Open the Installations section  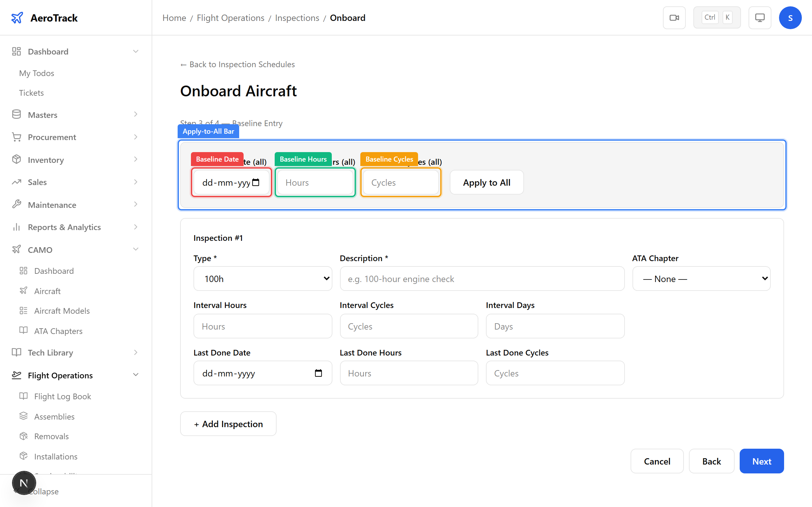pos(56,456)
